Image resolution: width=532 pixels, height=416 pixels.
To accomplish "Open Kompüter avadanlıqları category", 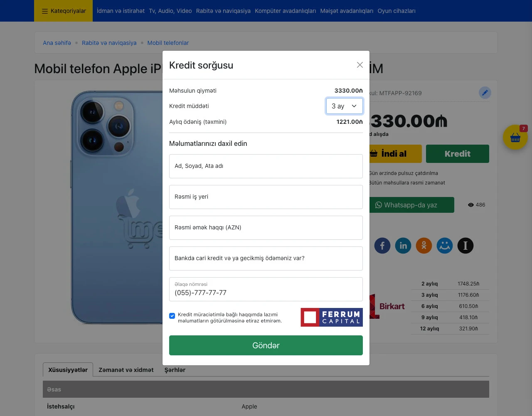I will click(x=286, y=11).
